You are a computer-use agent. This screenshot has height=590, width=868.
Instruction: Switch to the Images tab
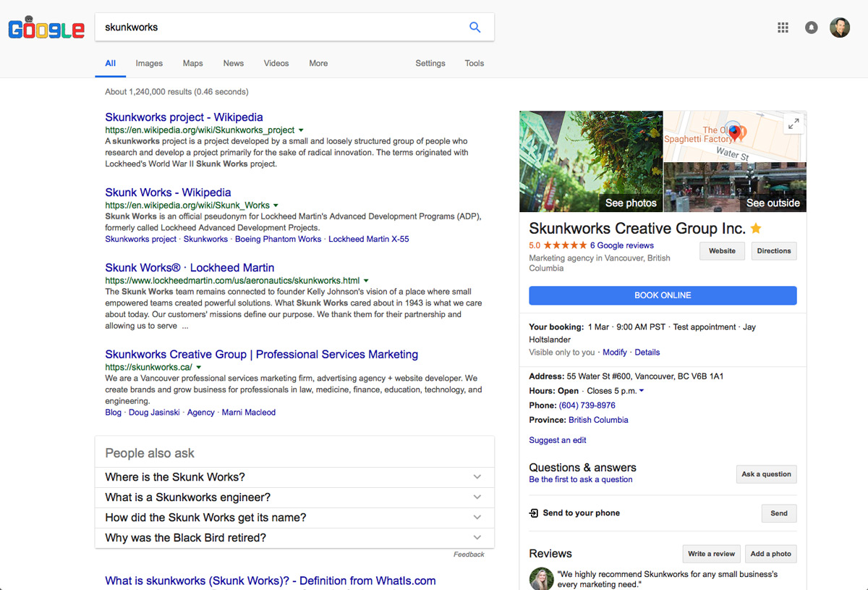click(149, 64)
